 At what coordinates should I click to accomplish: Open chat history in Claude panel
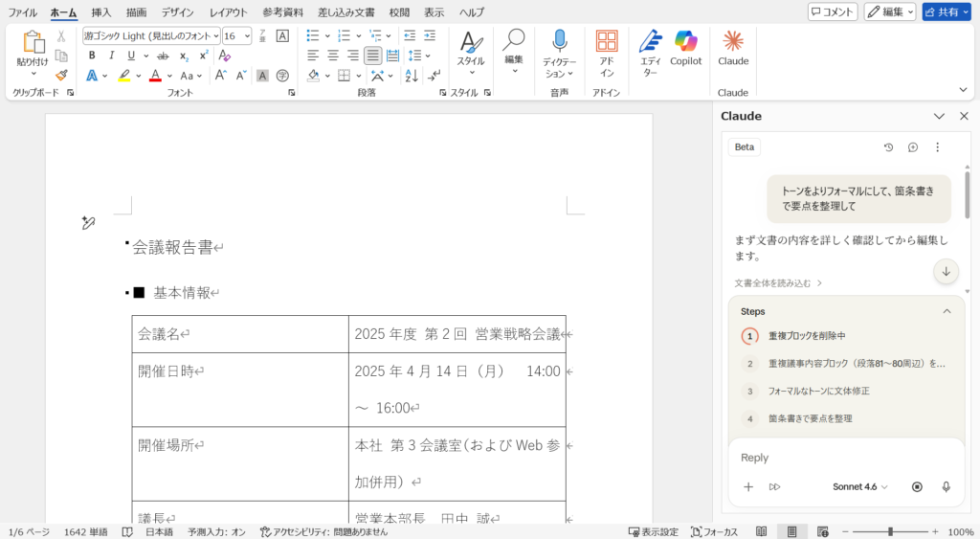pos(888,147)
